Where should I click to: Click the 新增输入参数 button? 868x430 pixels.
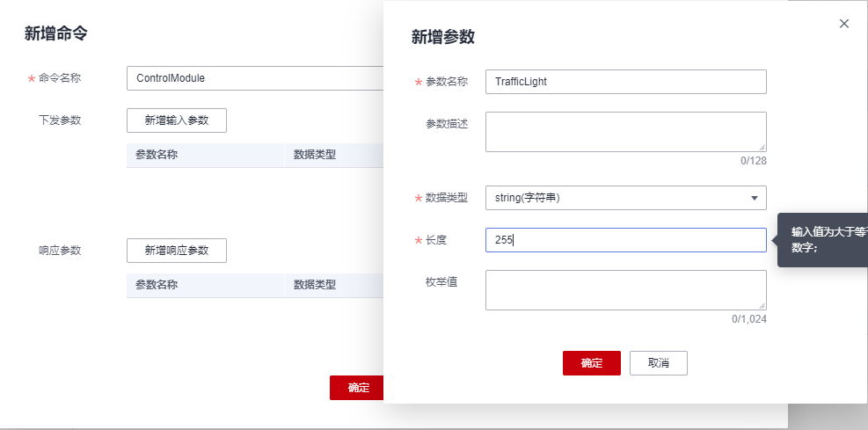pos(177,120)
